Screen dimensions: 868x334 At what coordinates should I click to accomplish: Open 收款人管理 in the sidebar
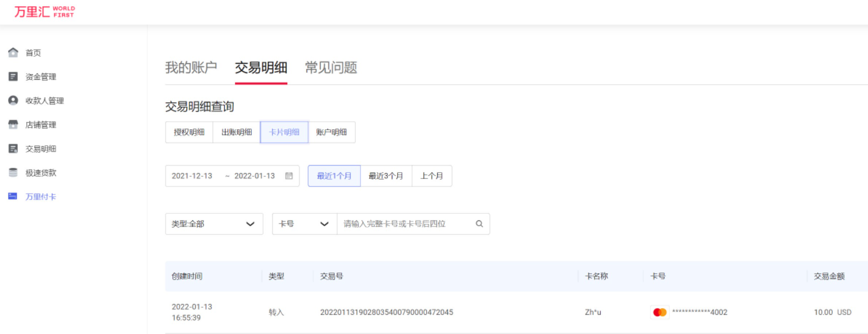pyautogui.click(x=44, y=101)
